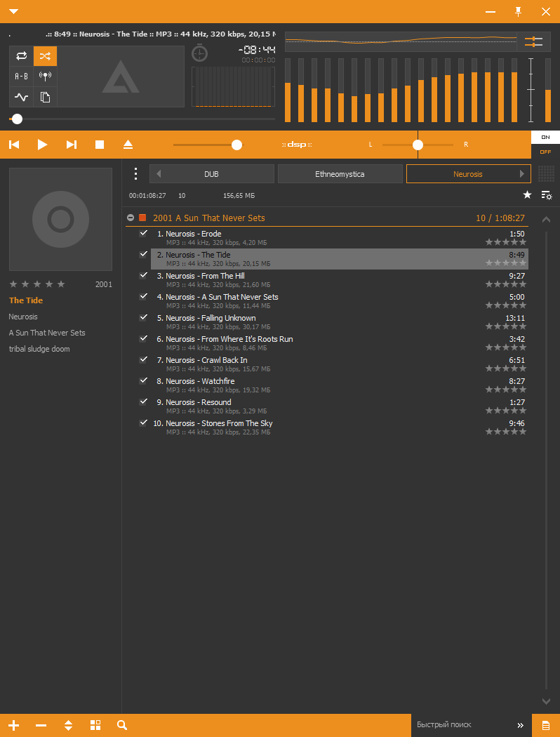Toggle the orange group checkbox for the album
Image resolution: width=560 pixels, height=737 pixels.
pyautogui.click(x=142, y=218)
